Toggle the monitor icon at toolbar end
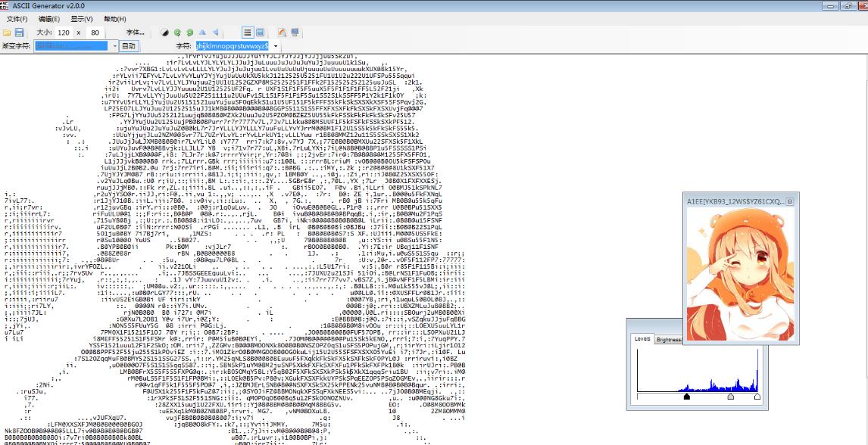This screenshot has width=868, height=445. click(295, 33)
